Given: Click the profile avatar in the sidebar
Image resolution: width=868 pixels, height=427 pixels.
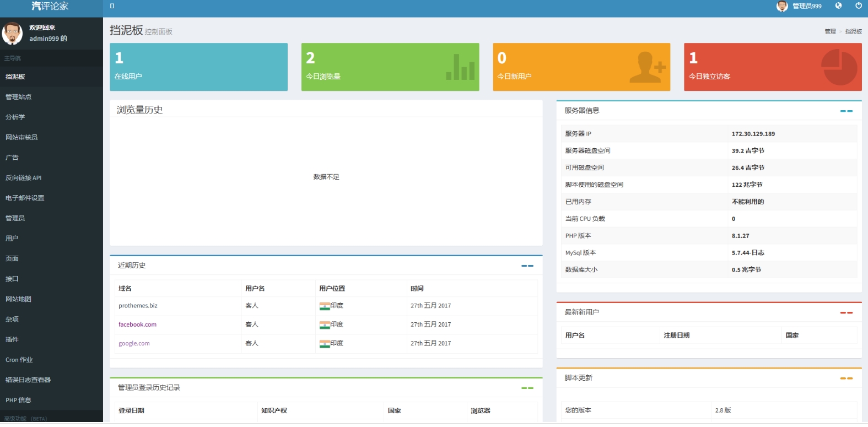Looking at the screenshot, I should (12, 33).
